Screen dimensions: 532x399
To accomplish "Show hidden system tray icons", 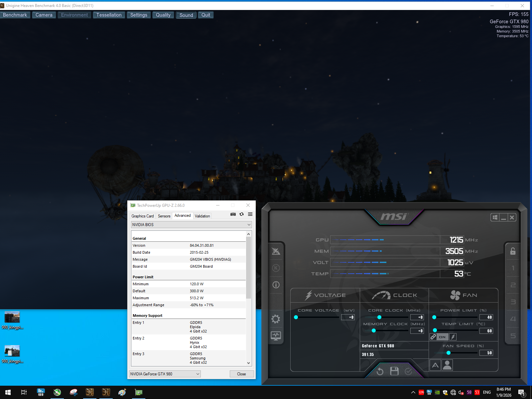I will point(413,392).
